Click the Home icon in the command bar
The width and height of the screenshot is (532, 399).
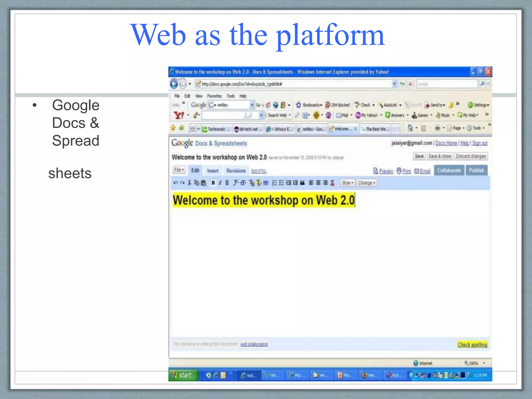(410, 128)
